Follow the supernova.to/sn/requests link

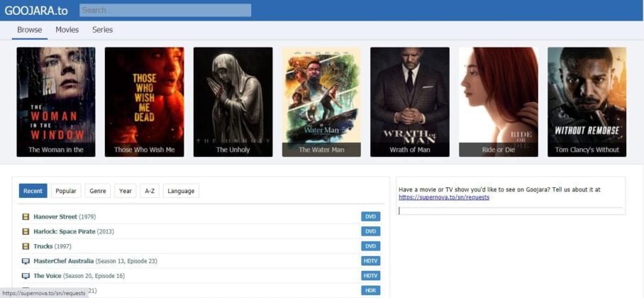[x=444, y=197]
